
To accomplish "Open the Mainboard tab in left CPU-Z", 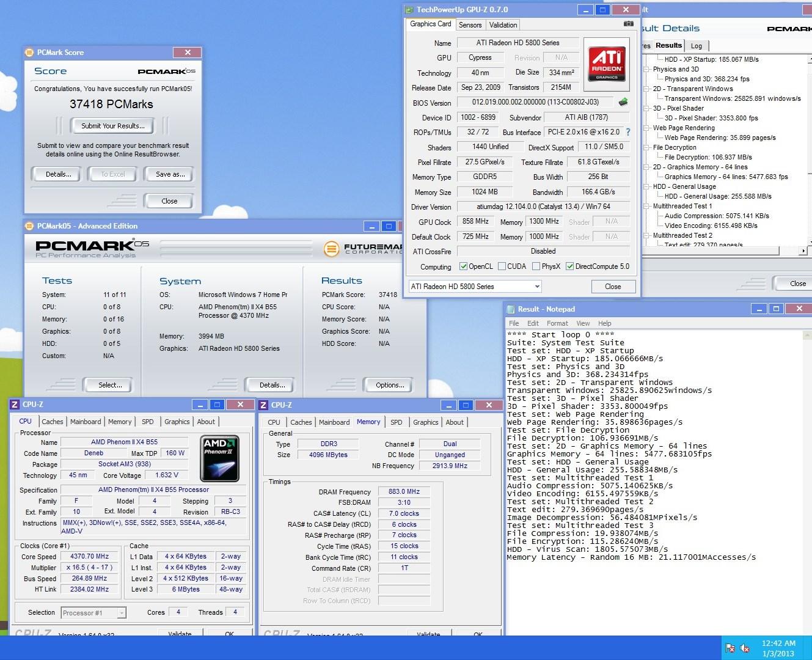I will [x=86, y=422].
